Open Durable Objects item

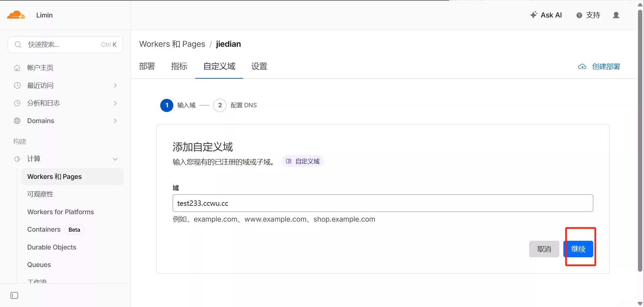point(52,247)
